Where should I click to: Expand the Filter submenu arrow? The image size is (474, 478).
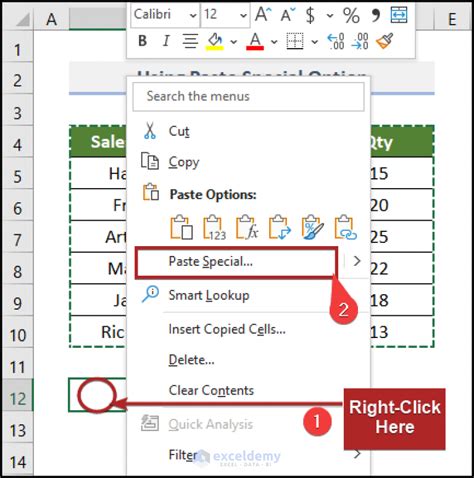(357, 454)
